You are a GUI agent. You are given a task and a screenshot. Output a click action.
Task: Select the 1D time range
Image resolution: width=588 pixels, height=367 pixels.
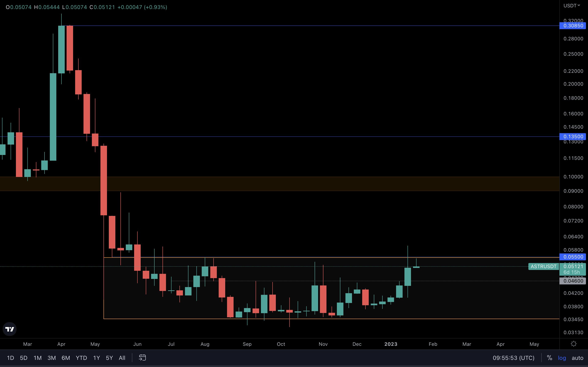tap(10, 358)
